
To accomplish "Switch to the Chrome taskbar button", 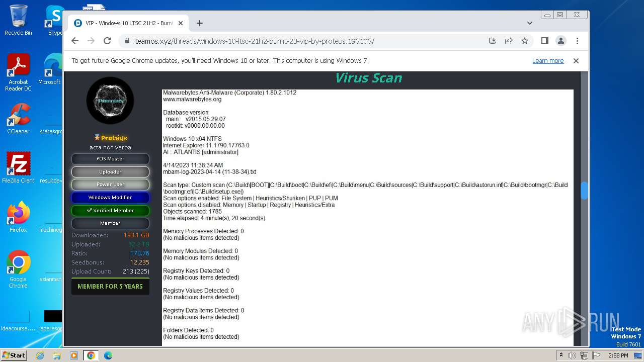I will click(x=91, y=355).
